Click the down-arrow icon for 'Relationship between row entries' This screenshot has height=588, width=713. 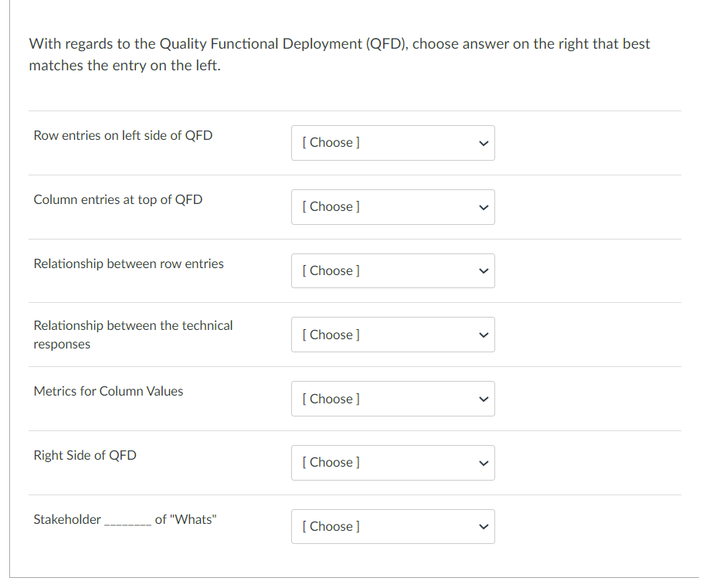click(483, 270)
